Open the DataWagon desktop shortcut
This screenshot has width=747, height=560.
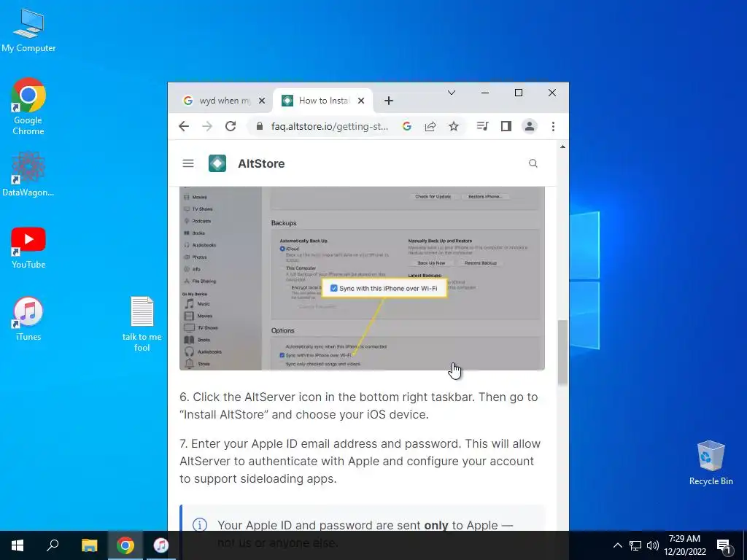coord(28,174)
